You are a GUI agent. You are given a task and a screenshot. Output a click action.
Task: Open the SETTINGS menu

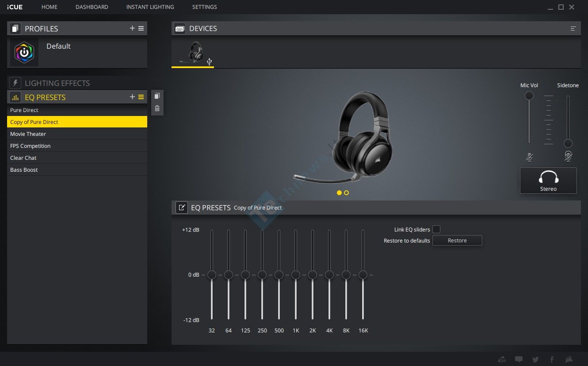pyautogui.click(x=205, y=7)
